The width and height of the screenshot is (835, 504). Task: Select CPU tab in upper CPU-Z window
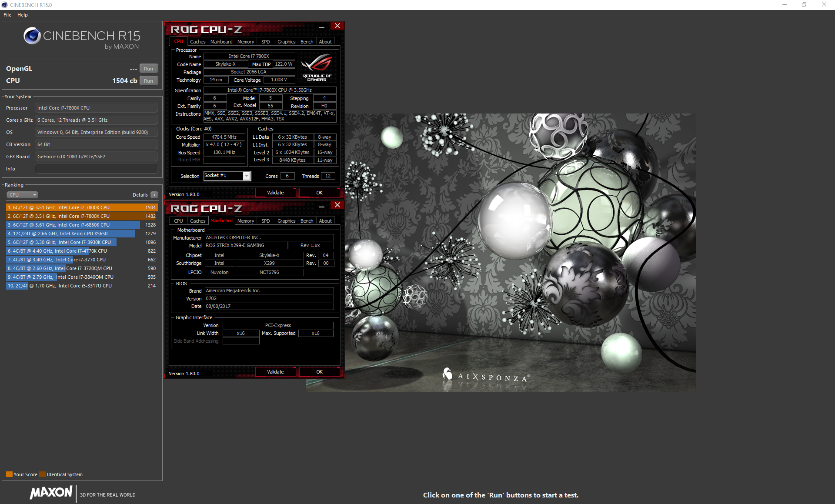tap(178, 42)
